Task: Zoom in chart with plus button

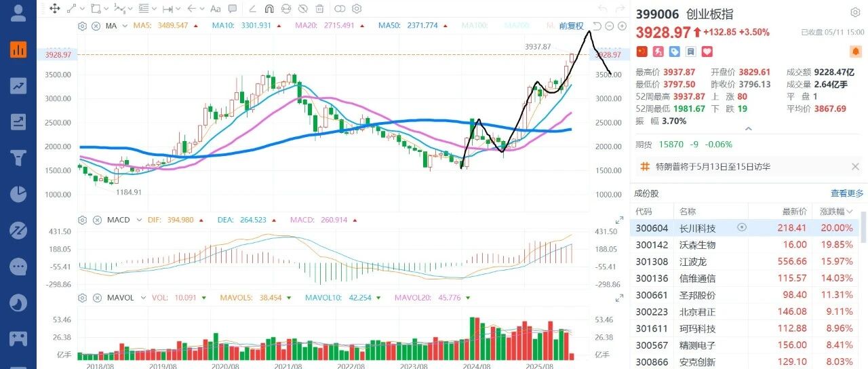Action: click(x=621, y=26)
